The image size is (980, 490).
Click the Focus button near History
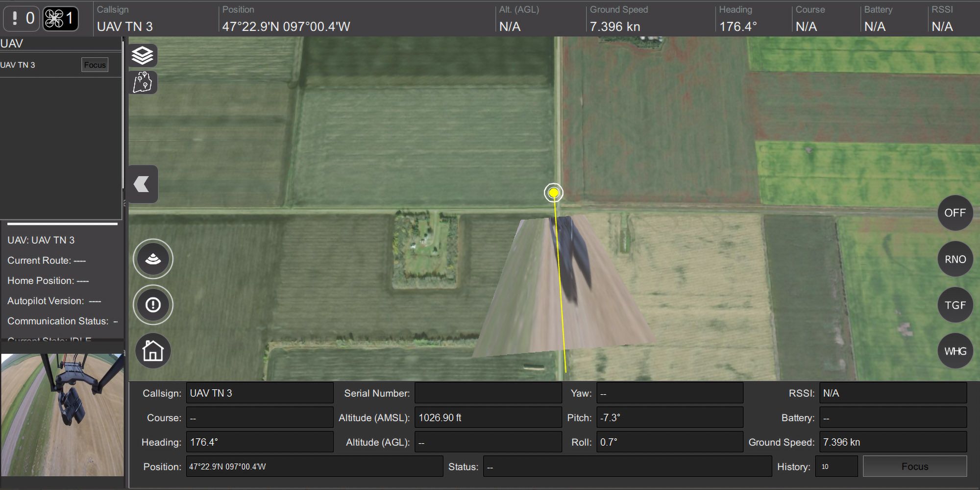[914, 466]
